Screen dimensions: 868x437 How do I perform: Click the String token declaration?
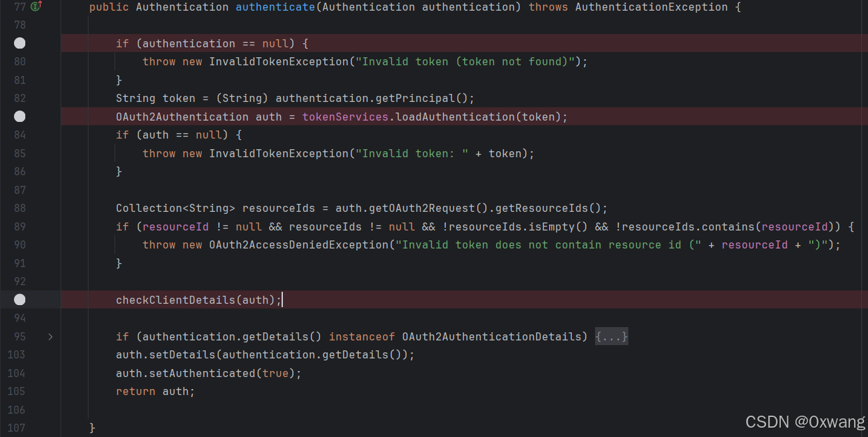pos(156,98)
